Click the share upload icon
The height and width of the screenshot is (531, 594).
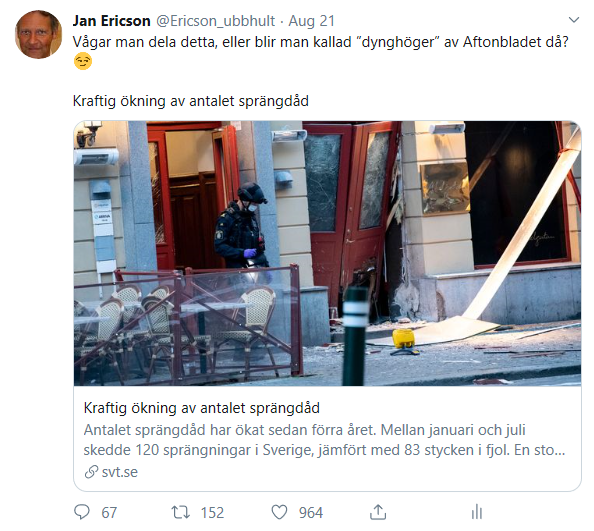coord(378,512)
